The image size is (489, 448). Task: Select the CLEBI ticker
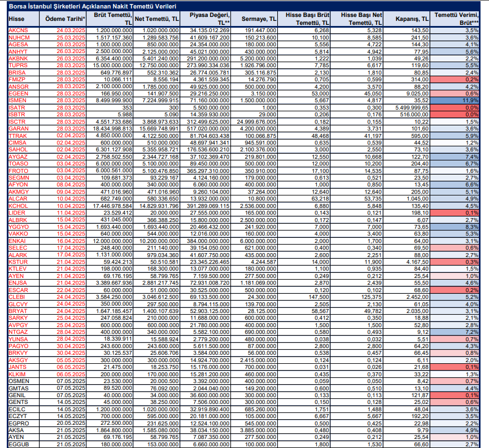(x=17, y=297)
